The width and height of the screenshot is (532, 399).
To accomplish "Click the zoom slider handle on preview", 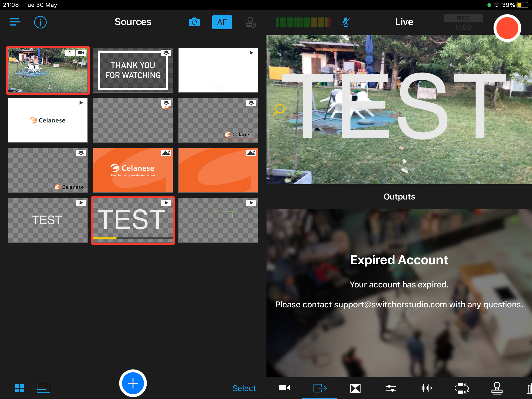I will [280, 109].
